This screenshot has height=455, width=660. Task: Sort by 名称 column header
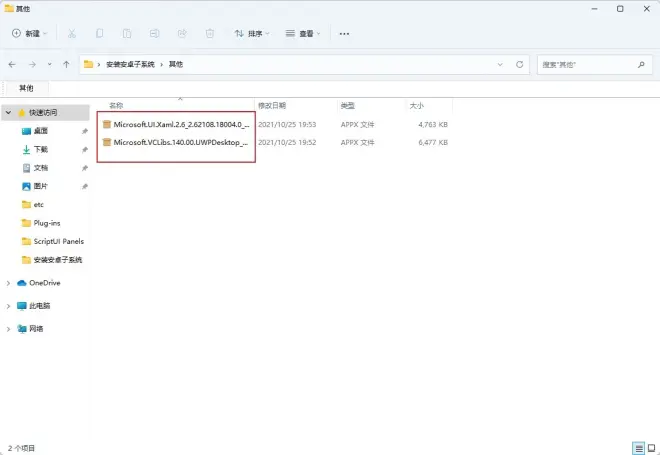point(116,106)
